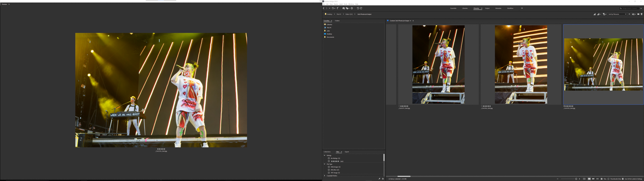Open the Help menu

(x=357, y=4)
